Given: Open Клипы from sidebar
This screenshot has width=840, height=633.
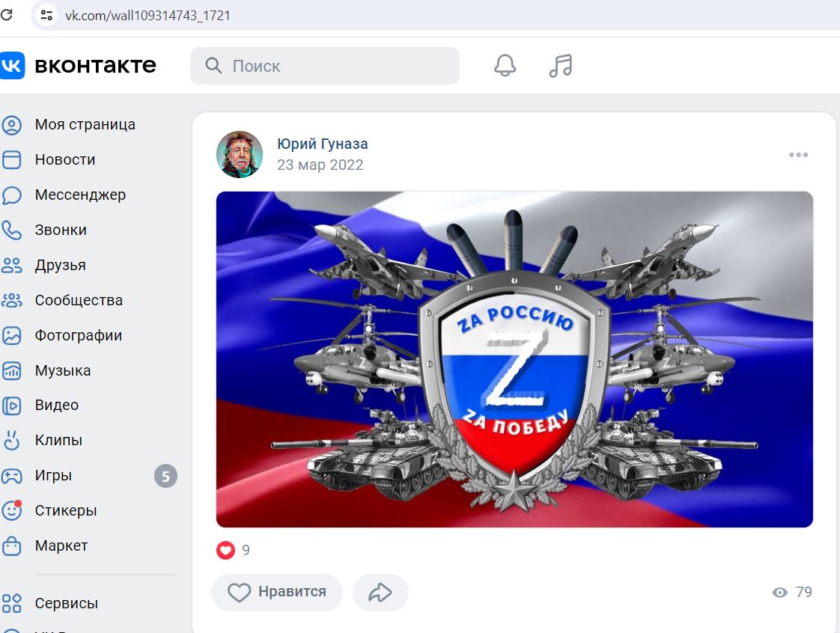Looking at the screenshot, I should tap(58, 440).
